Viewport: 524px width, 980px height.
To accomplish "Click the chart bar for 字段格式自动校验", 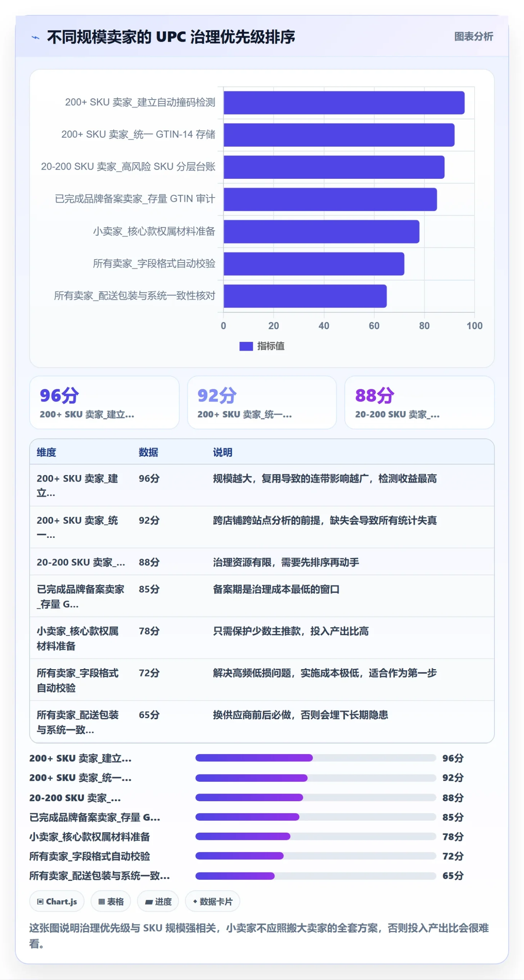I will pos(314,264).
